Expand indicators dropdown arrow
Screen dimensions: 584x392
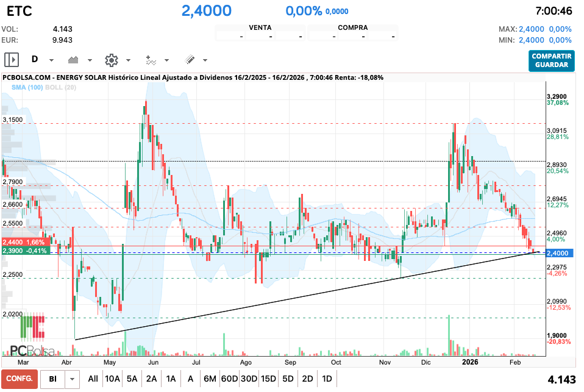[166, 60]
